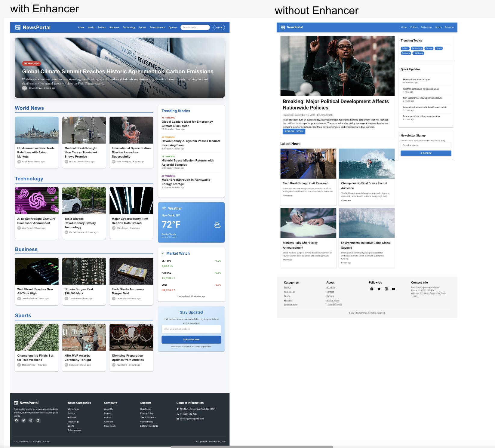Image resolution: width=495 pixels, height=448 pixels.
Task: Click Mark Stevens author avatar
Action: [x=19, y=365]
